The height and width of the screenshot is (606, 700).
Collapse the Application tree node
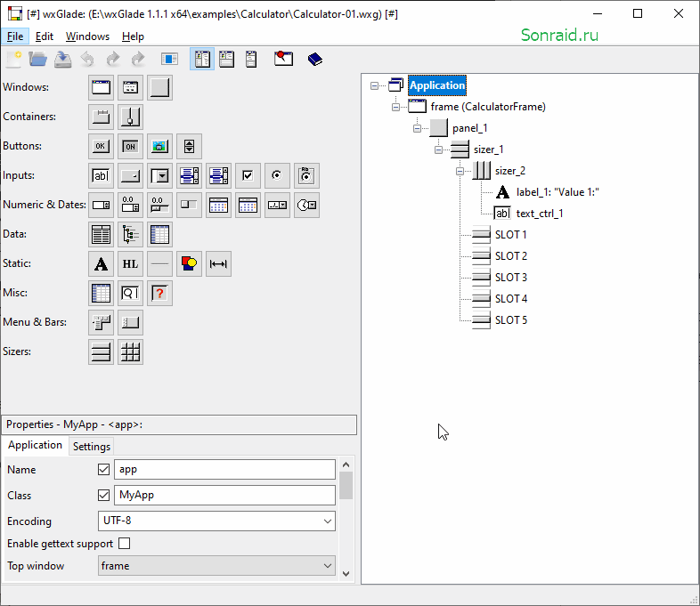375,85
